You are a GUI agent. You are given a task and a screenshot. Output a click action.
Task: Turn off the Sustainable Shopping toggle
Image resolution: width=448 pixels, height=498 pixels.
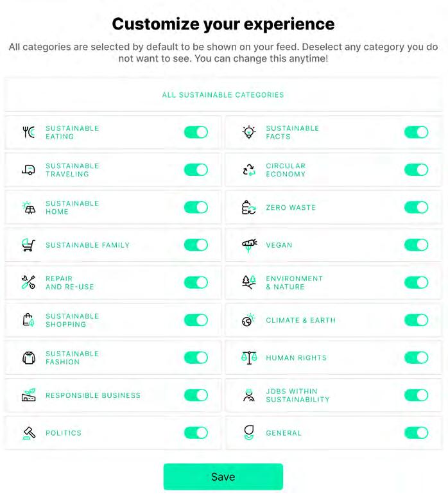[x=196, y=320]
